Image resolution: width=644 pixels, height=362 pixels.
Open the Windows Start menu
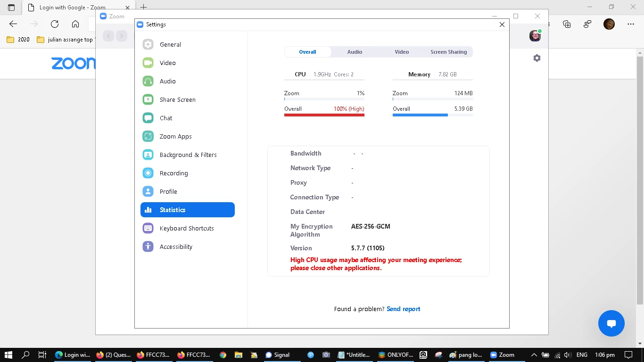(x=8, y=355)
